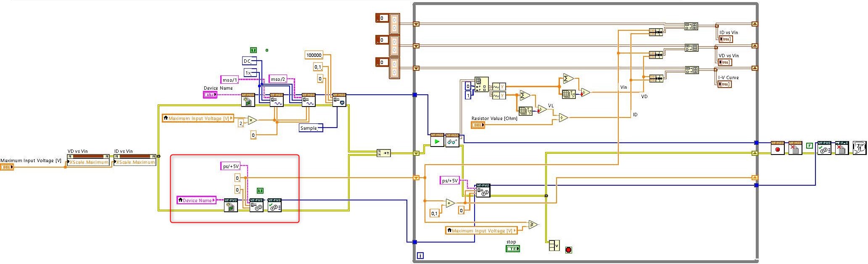
Task: Select the Resistor Value [Ohm] DBL terminal
Action: click(x=478, y=125)
